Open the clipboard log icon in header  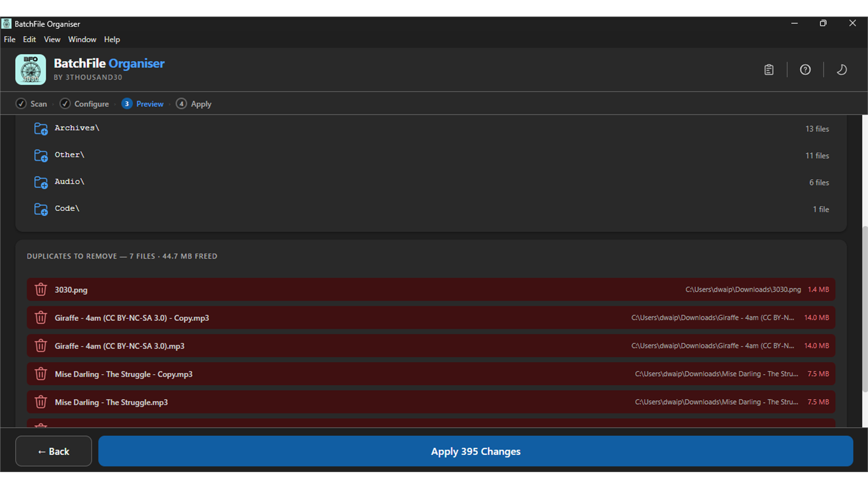pyautogui.click(x=769, y=70)
